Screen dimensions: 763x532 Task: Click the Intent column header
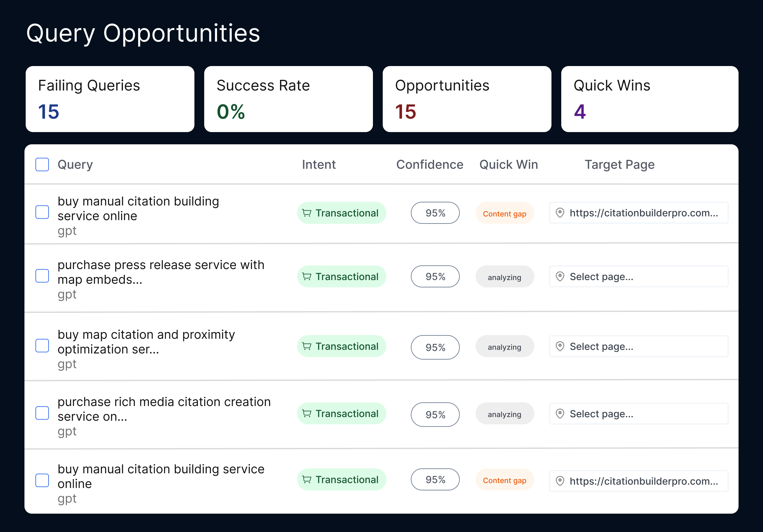[x=319, y=164]
